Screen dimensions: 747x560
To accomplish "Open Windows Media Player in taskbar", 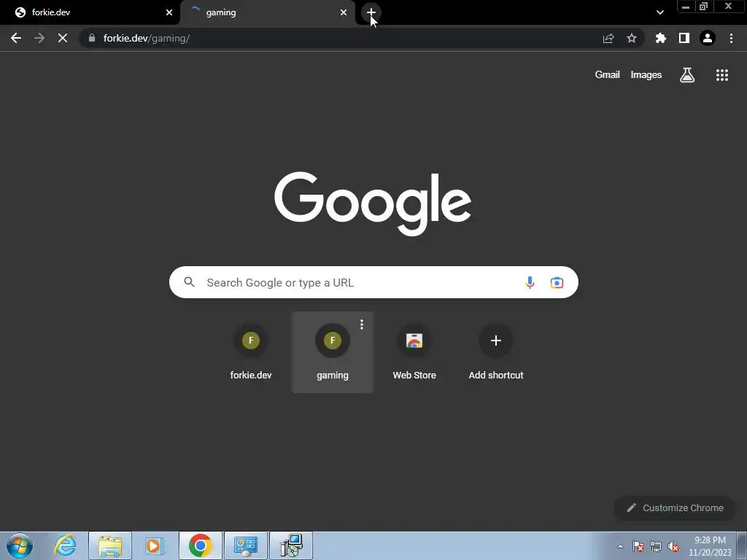I will [x=155, y=545].
